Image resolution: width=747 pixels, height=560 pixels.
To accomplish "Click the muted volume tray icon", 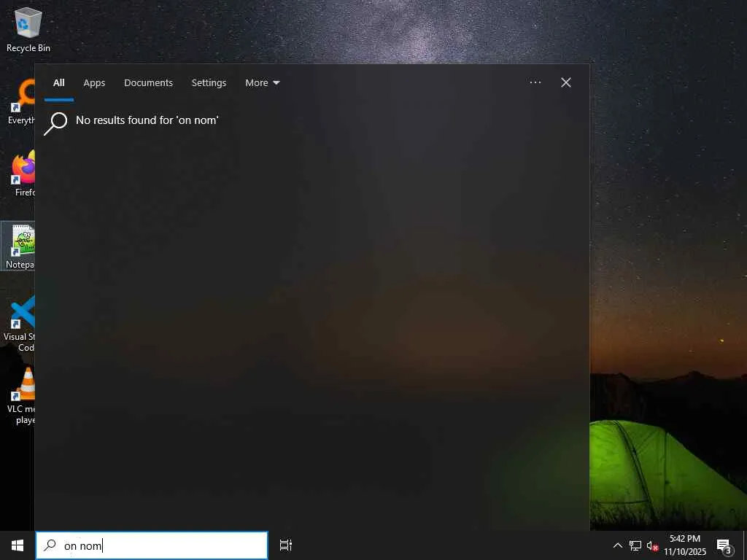I will [x=652, y=545].
